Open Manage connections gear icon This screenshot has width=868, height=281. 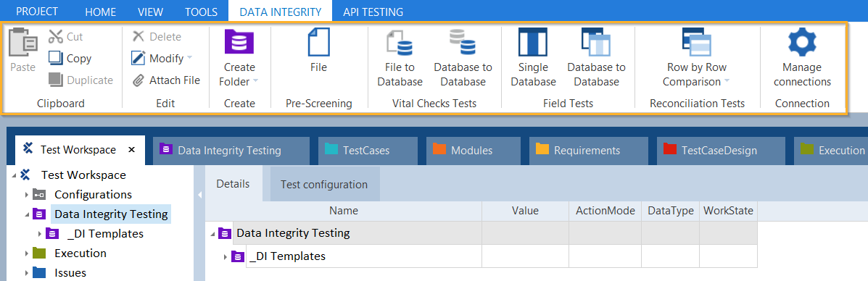pyautogui.click(x=802, y=43)
